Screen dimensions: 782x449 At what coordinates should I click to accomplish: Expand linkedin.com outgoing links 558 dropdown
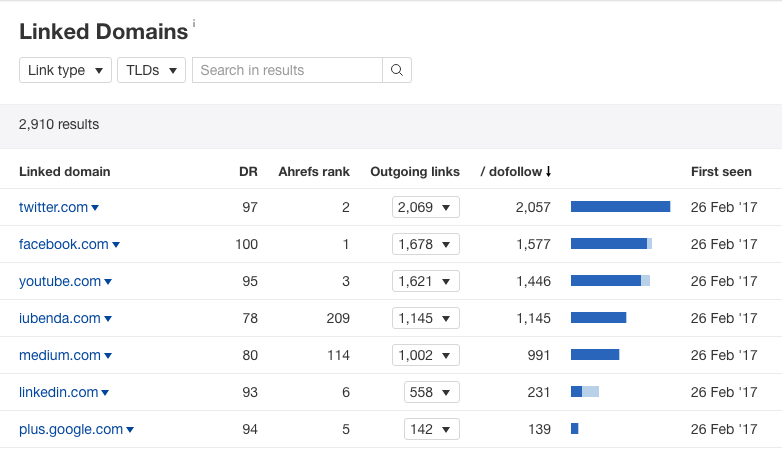pos(431,392)
